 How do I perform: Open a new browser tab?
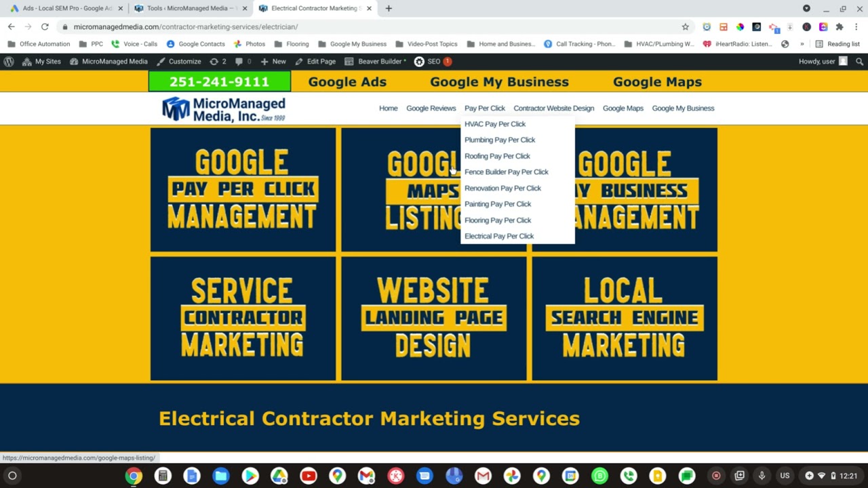(389, 8)
